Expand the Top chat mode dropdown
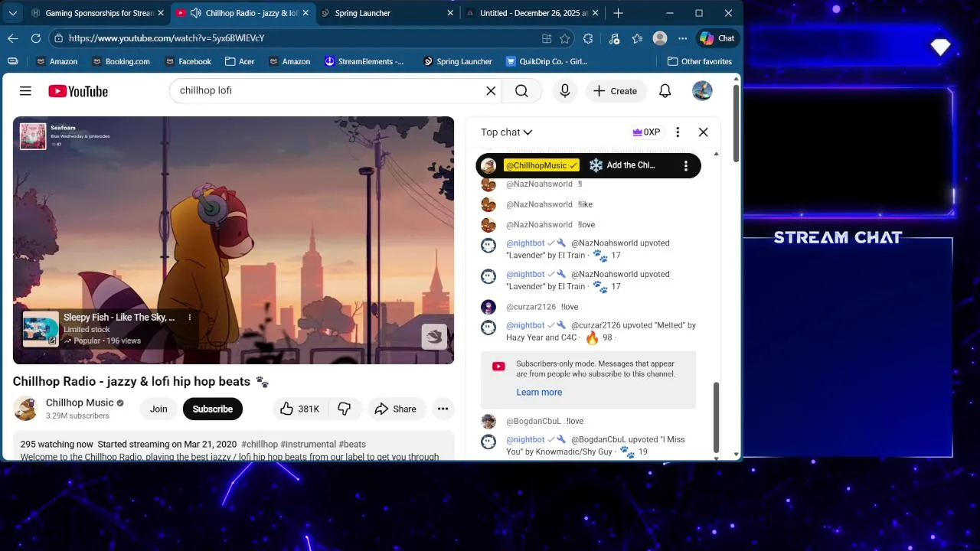980x551 pixels. point(506,132)
